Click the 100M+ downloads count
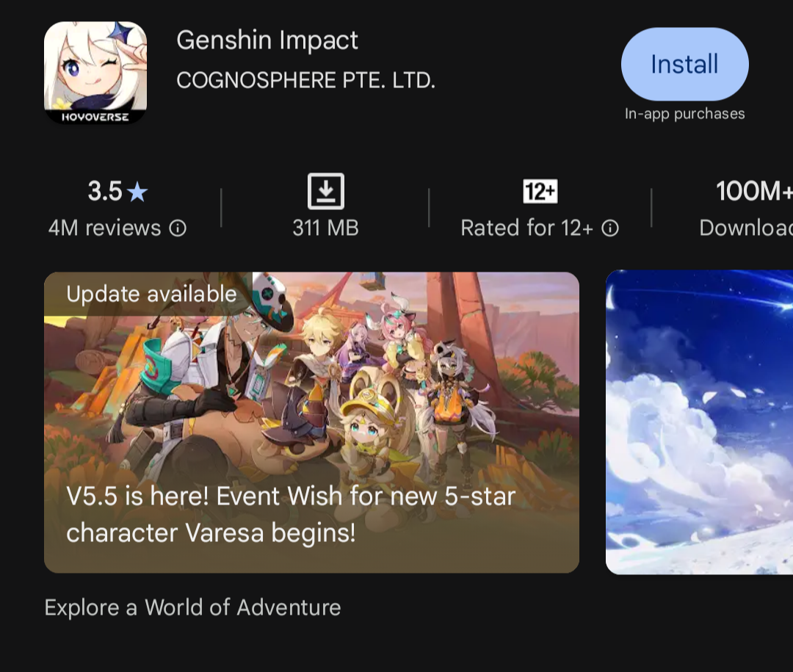Viewport: 793px width, 672px height. coord(754,191)
